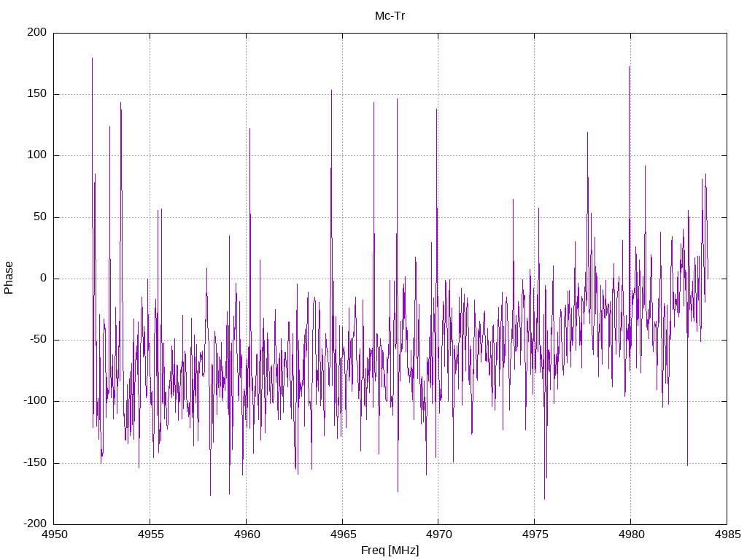Click the y-axis tick label '-100'

(x=35, y=401)
